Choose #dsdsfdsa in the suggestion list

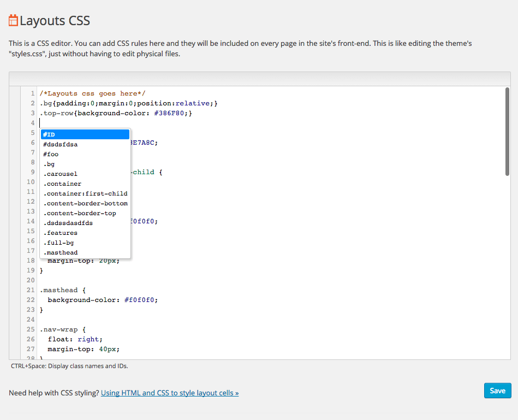[x=85, y=144]
